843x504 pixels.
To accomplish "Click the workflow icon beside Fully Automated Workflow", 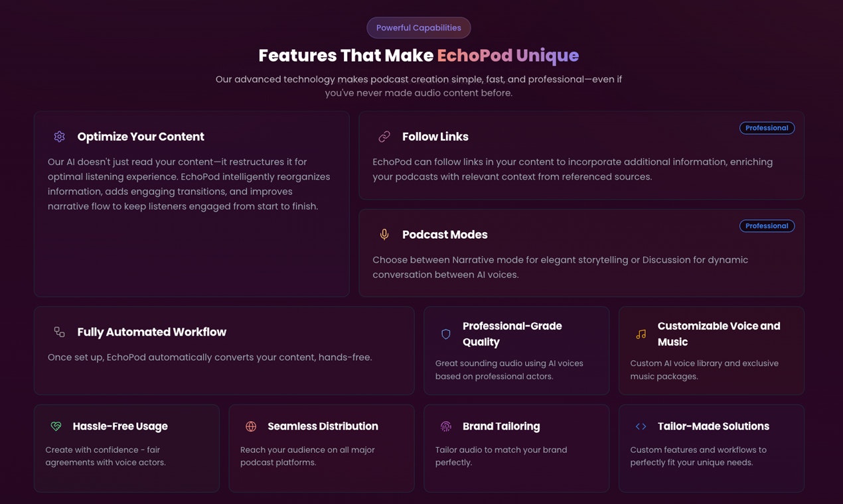I will pos(60,332).
